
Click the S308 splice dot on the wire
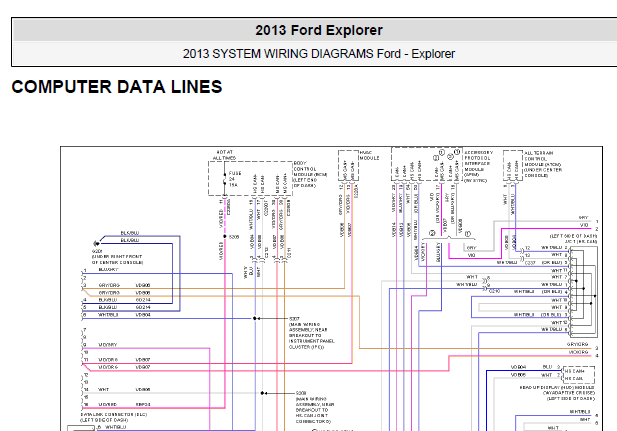click(262, 393)
